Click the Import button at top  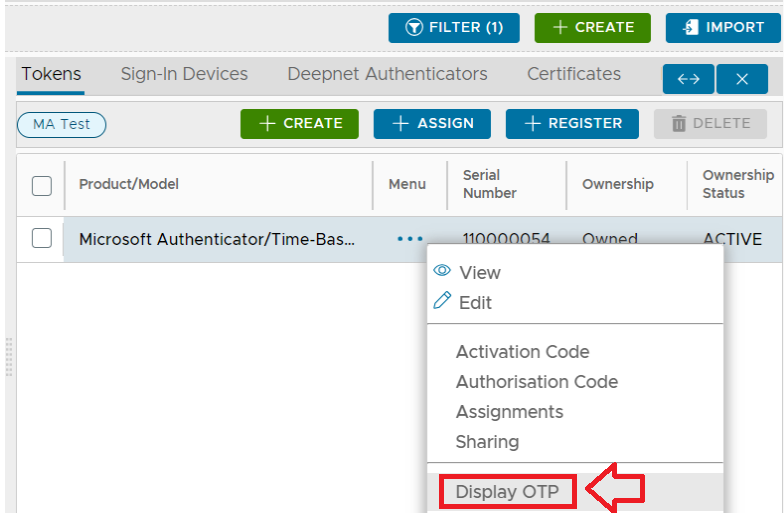(x=723, y=28)
